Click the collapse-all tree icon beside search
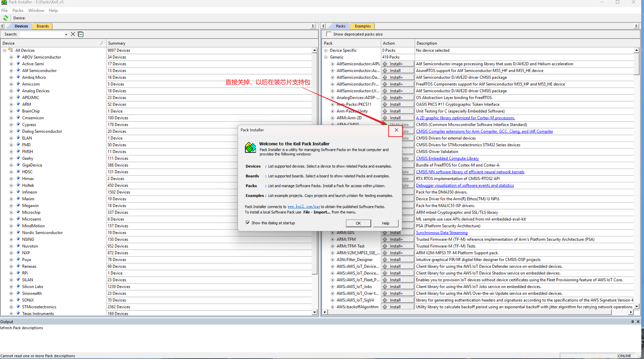 pos(81,34)
